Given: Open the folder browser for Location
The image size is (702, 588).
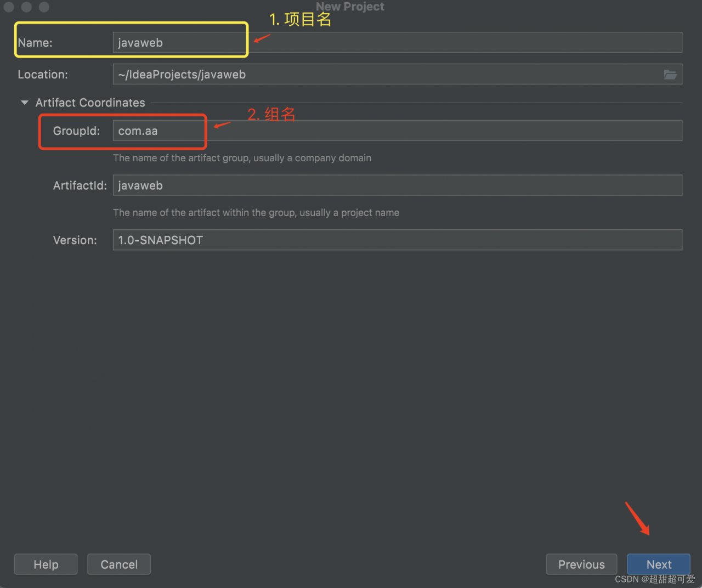Looking at the screenshot, I should coord(670,75).
